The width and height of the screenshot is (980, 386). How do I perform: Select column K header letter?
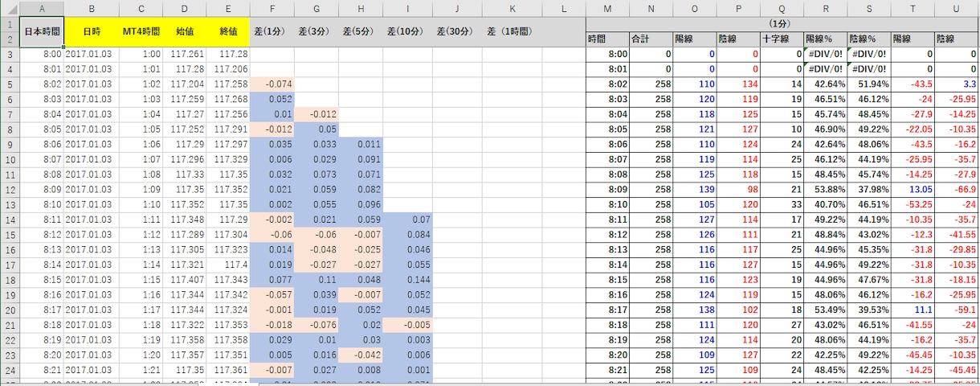[x=512, y=7]
